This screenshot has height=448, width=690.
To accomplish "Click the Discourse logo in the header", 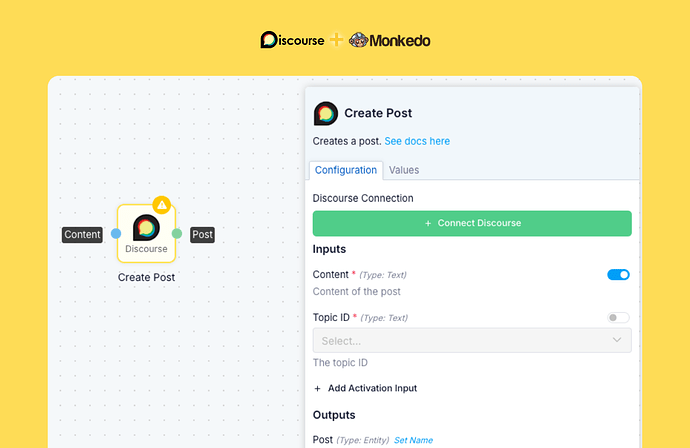I will (x=292, y=40).
